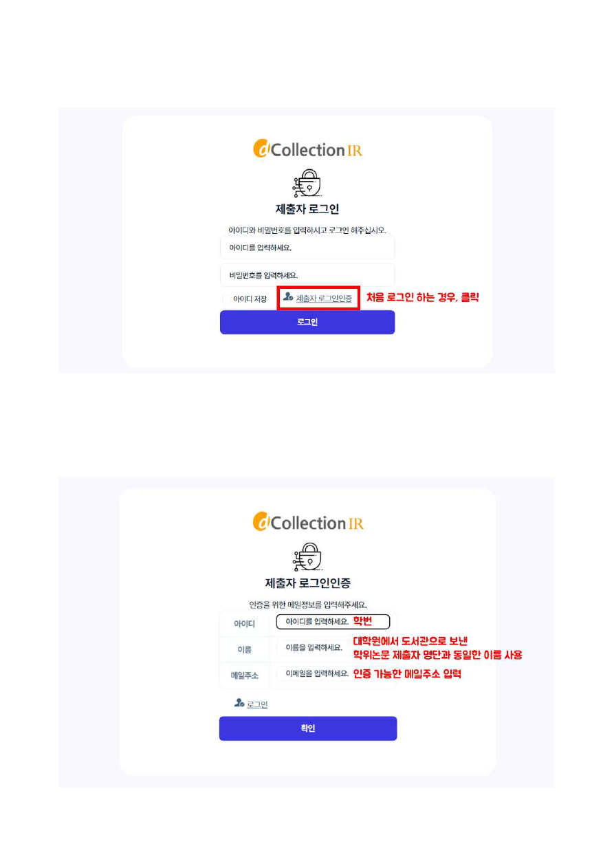Click the user icon next to the 로그인 link
This screenshot has height=868, width=614.
tap(239, 703)
